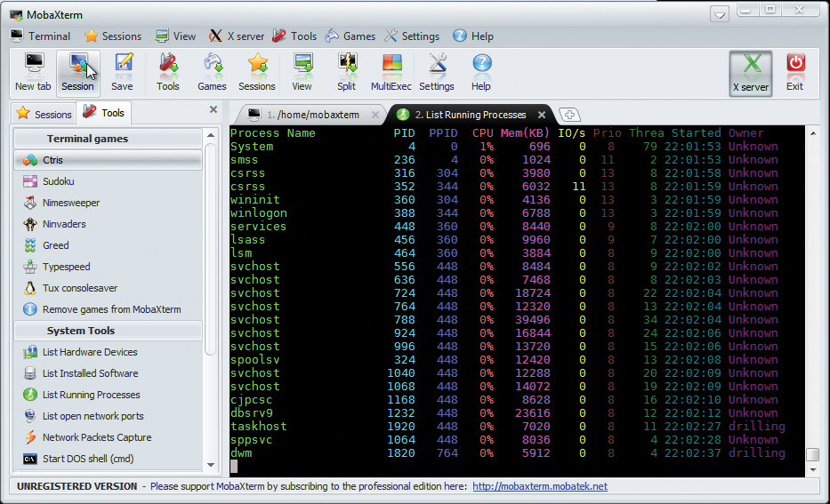Open the Games menu
830x504 pixels.
click(x=350, y=36)
